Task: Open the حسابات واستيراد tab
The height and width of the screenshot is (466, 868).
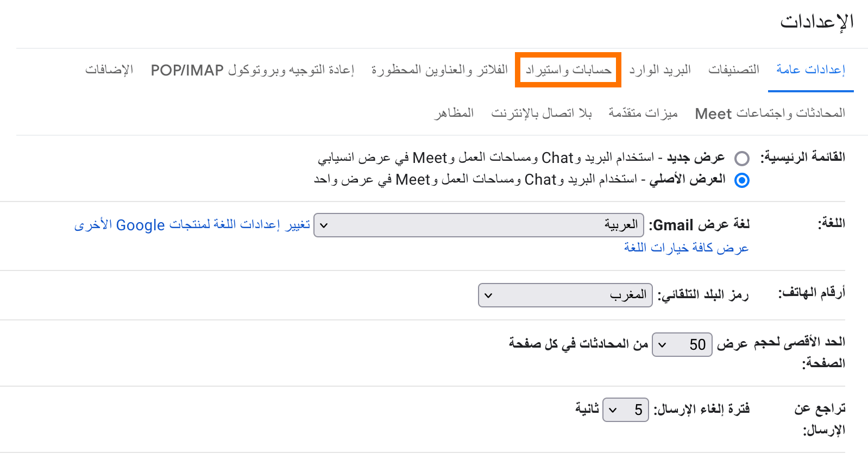Action: (x=568, y=70)
